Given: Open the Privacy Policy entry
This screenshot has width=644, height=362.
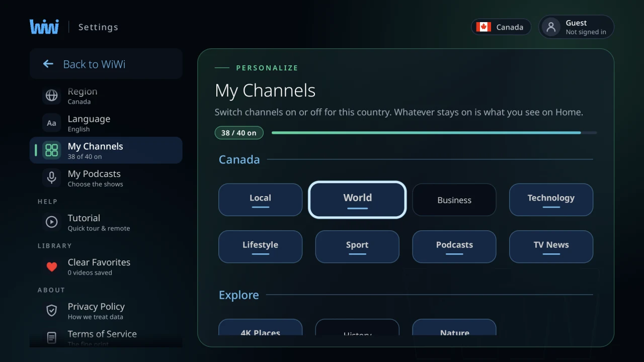Looking at the screenshot, I should coord(106,311).
